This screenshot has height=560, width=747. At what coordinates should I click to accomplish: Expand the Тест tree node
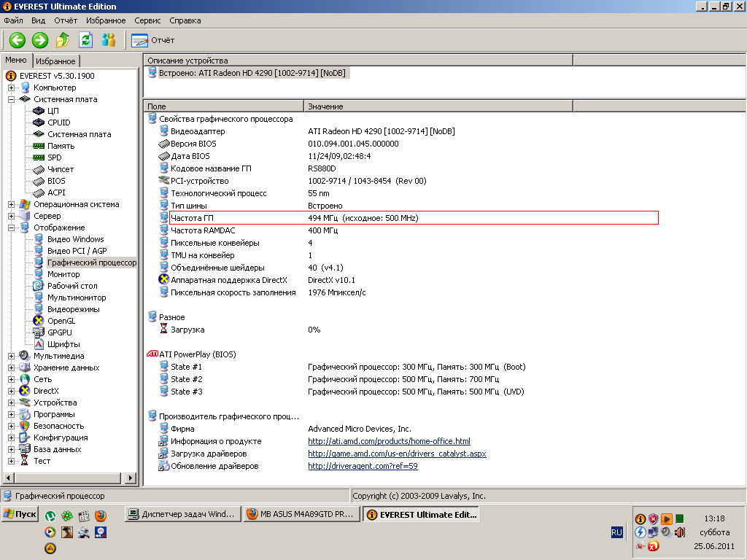coord(11,461)
